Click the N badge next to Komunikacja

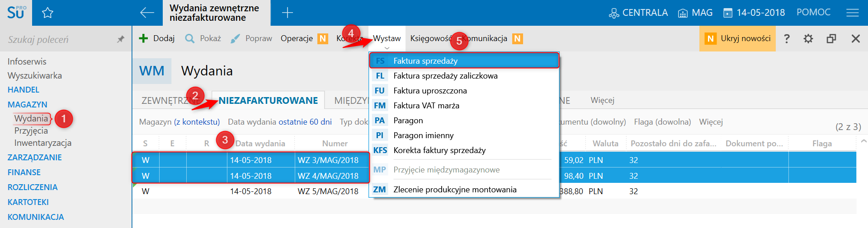tap(518, 38)
